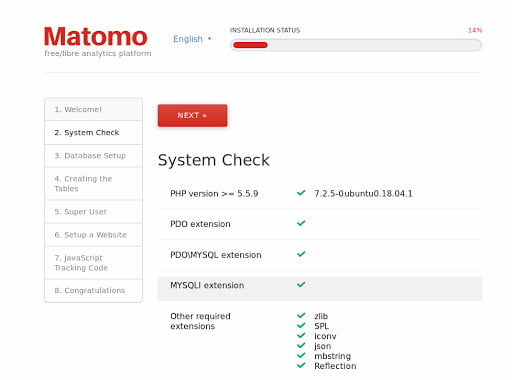Click the Other required extensions label
This screenshot has width=512, height=380.
(x=200, y=321)
